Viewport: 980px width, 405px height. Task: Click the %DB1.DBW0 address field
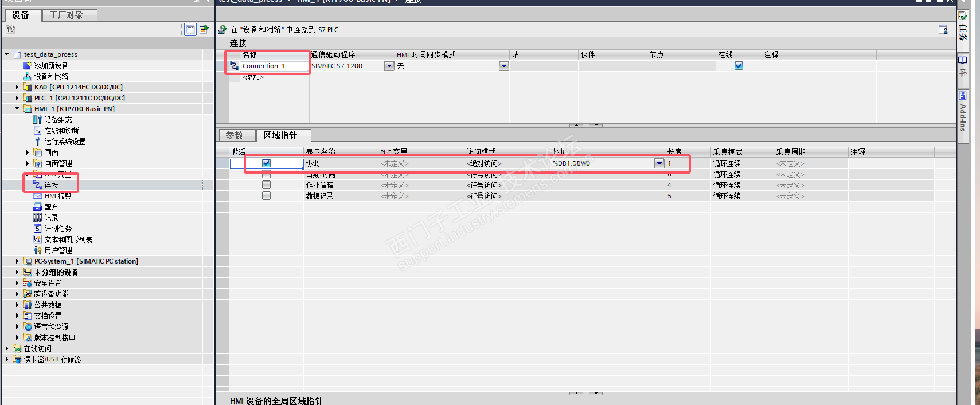(602, 163)
